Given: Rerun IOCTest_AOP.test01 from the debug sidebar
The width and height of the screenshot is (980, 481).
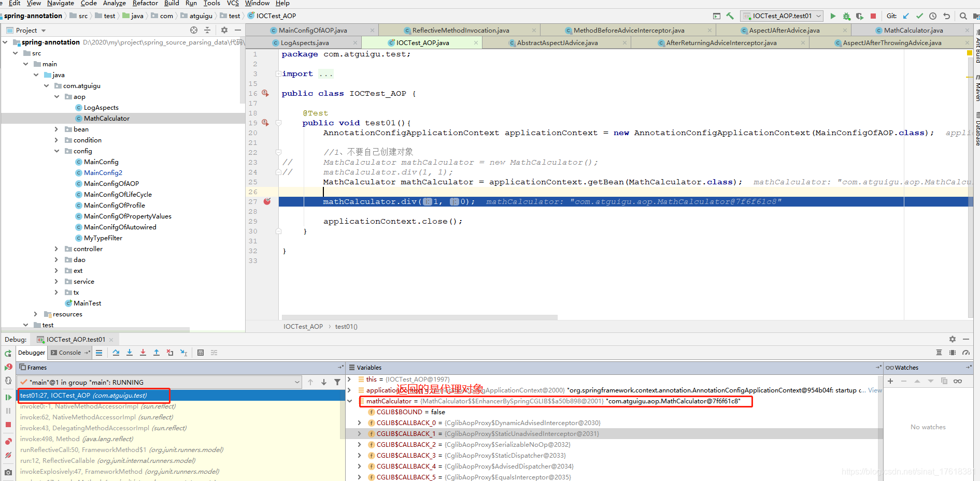Looking at the screenshot, I should point(8,353).
